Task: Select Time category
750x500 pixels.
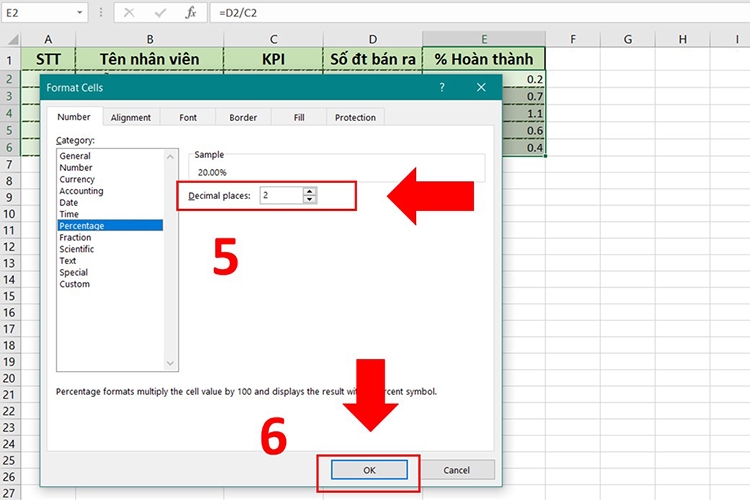Action: [x=110, y=214]
